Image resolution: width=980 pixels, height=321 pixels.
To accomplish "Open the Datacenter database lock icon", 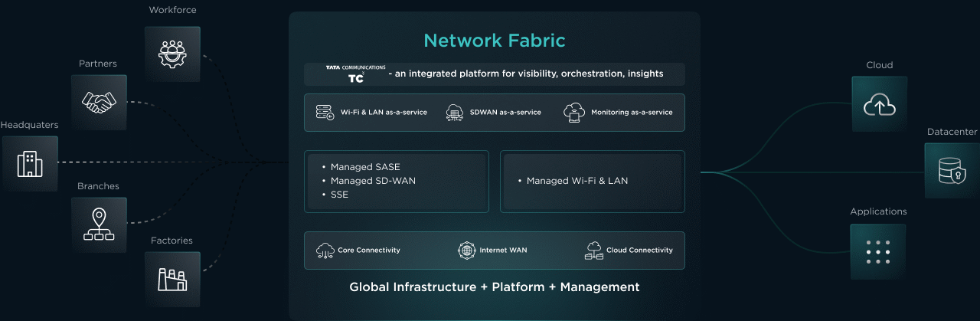I will point(952,171).
